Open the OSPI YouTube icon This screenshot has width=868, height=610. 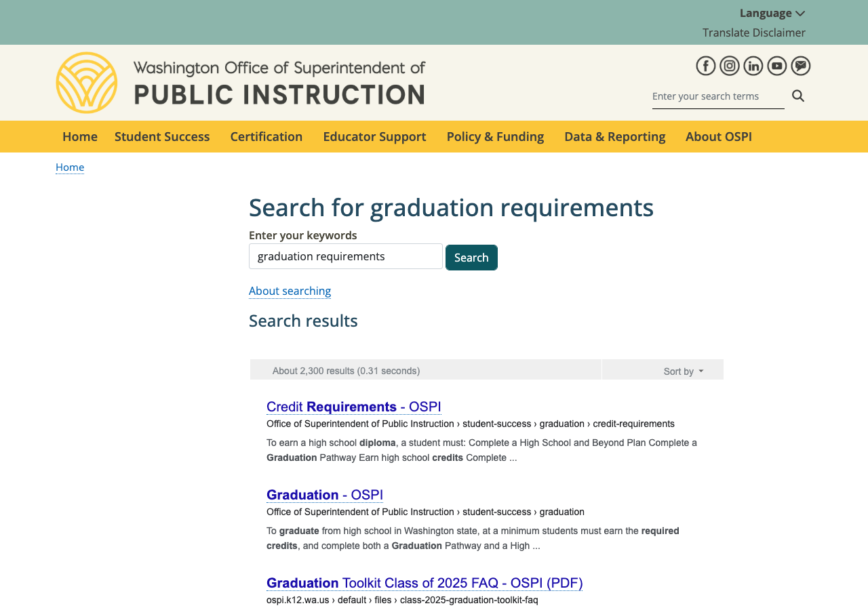(777, 66)
